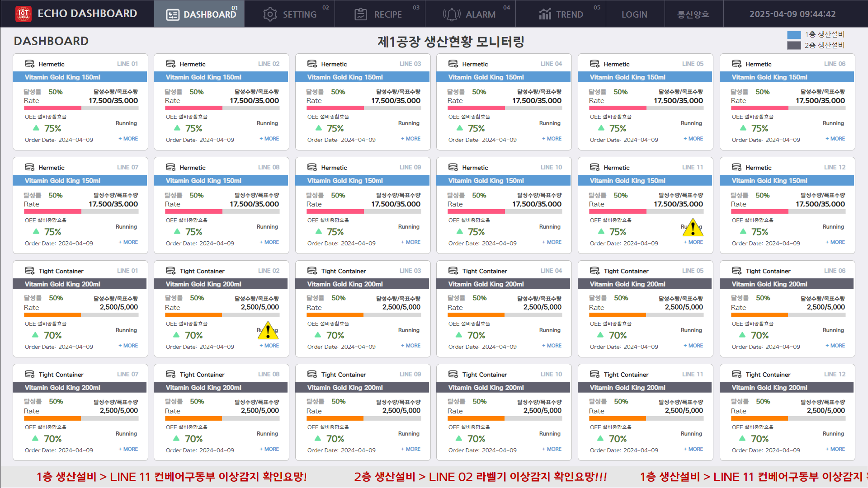Screen dimensions: 868x488
Task: Click the bell icon on ALARM tab
Action: pyautogui.click(x=451, y=14)
